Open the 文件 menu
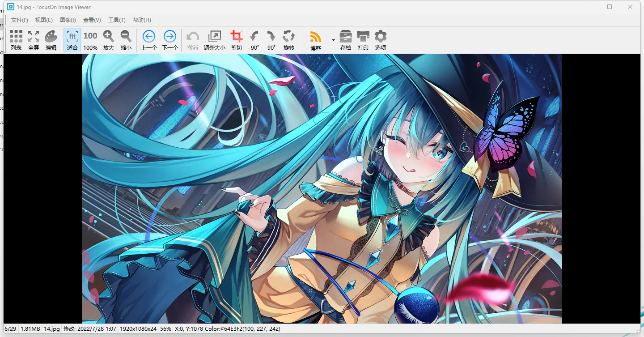Screen dimensions: 644x337 pos(19,20)
